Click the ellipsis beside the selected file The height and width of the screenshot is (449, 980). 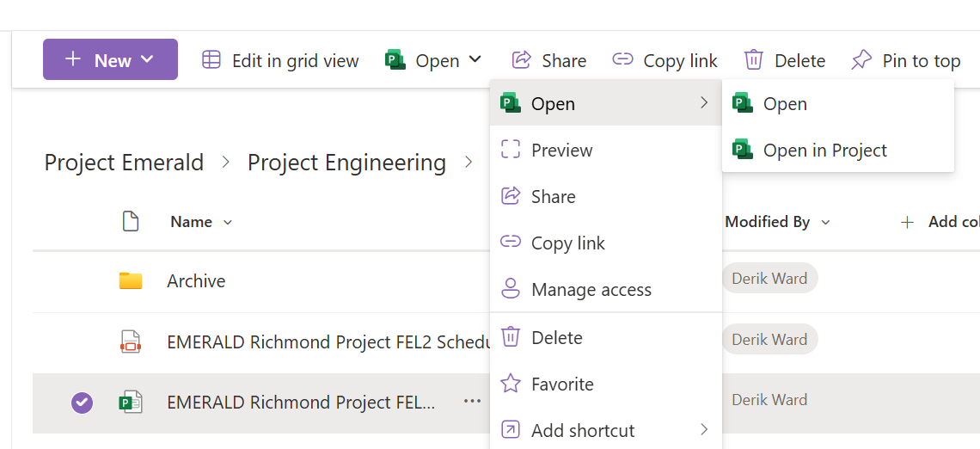tap(473, 401)
